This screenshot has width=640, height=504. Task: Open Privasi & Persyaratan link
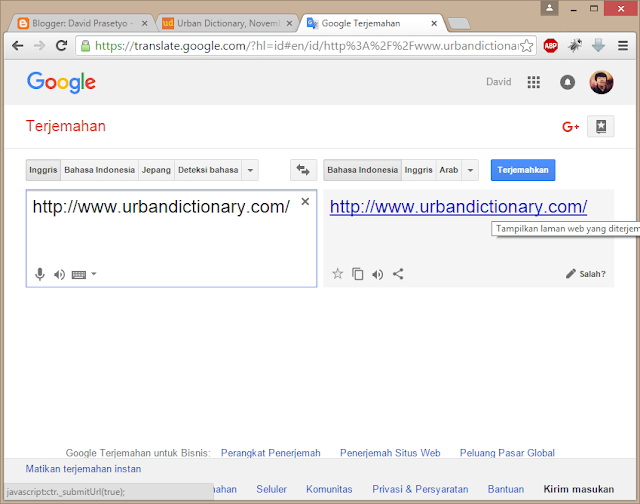pos(420,489)
